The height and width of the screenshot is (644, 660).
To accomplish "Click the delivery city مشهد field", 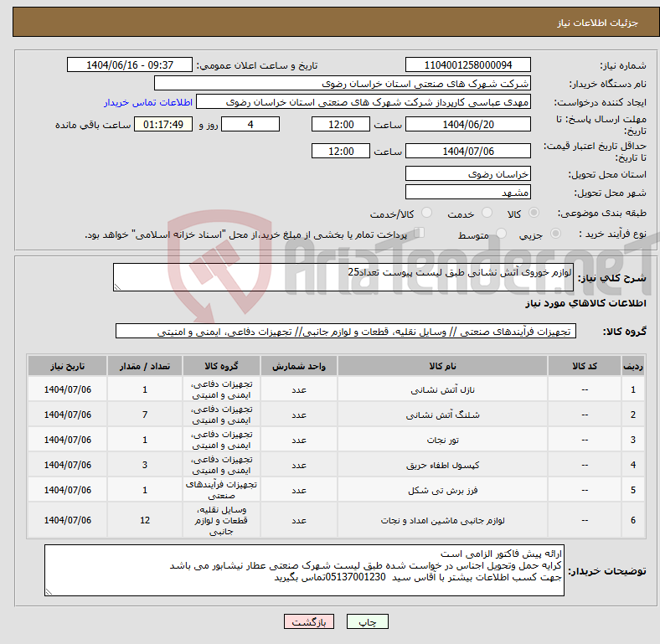I will click(x=467, y=193).
